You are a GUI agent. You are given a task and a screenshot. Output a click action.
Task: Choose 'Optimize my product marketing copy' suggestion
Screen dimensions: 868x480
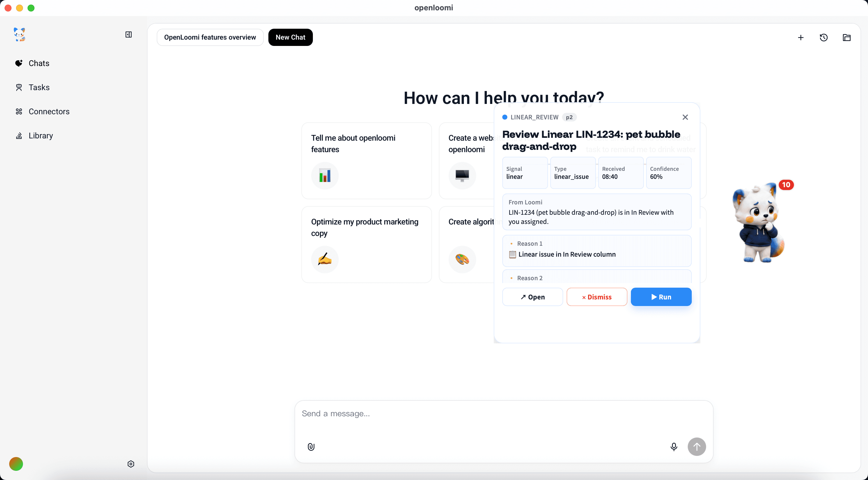point(366,244)
